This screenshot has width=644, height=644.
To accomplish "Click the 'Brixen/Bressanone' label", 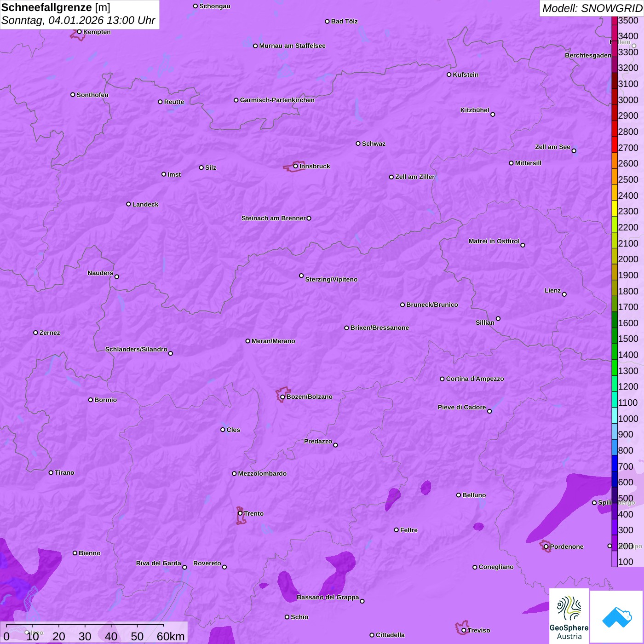I will click(379, 328).
